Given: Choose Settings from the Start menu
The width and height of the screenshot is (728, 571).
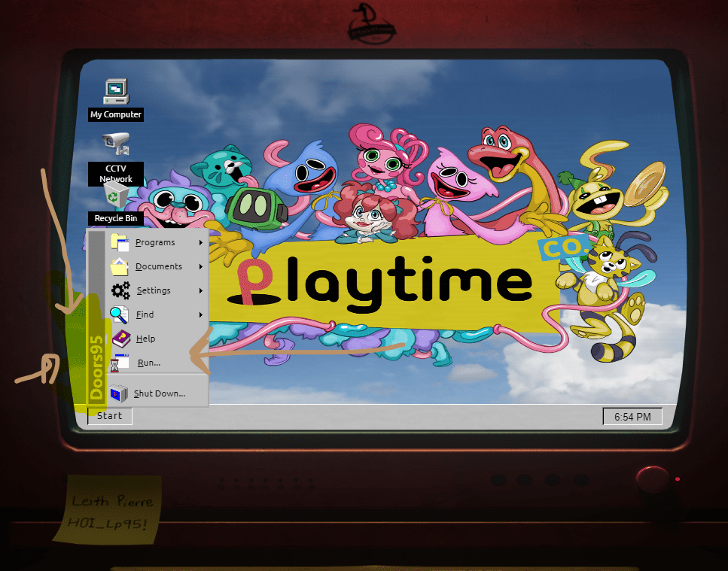Looking at the screenshot, I should [157, 291].
